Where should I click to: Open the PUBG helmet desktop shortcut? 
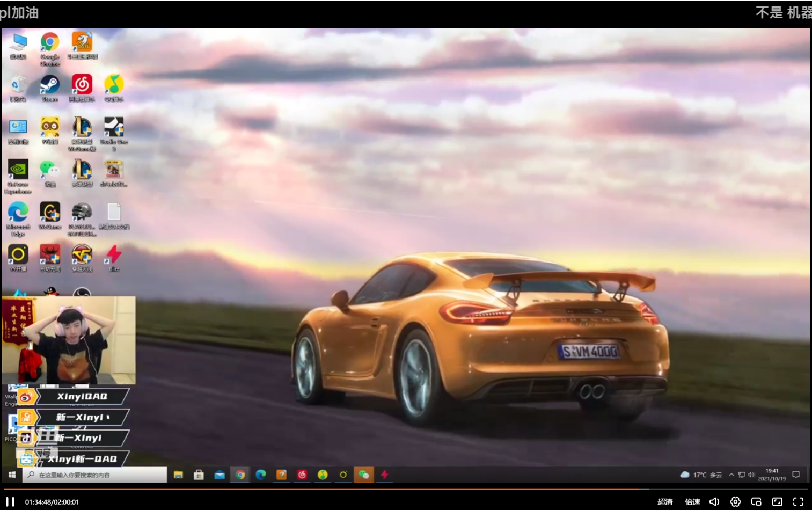pos(82,213)
